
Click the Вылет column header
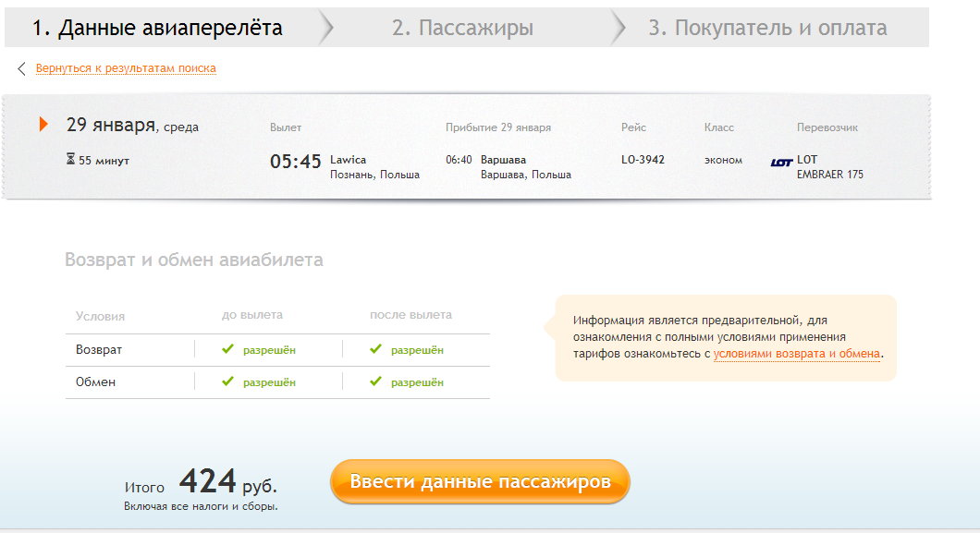(x=286, y=127)
